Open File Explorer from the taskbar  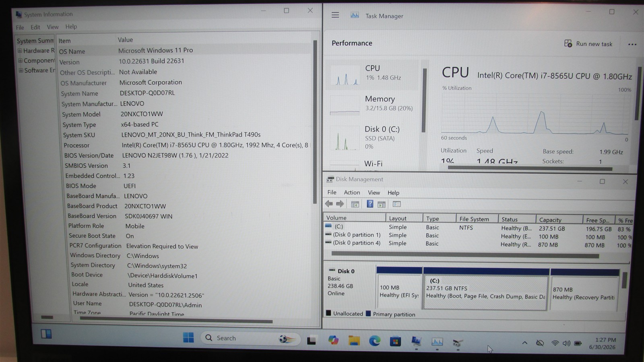click(x=354, y=341)
